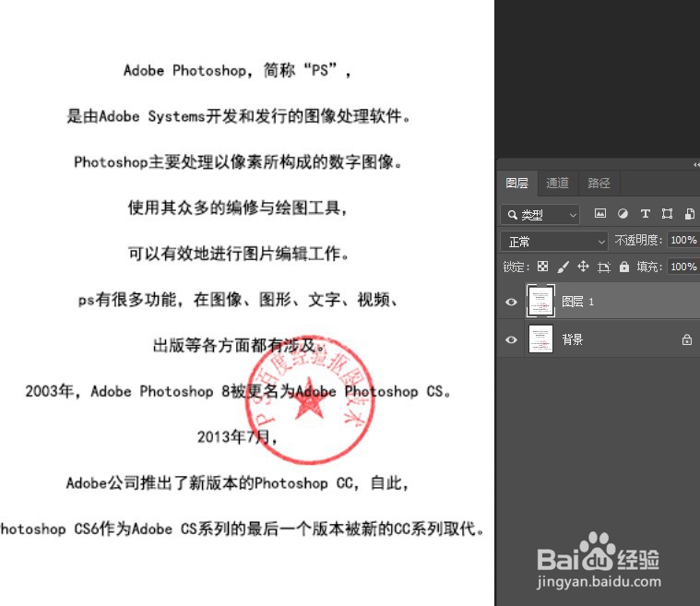Switch to the 通道 (Channels) tab
Image resolution: width=700 pixels, height=606 pixels.
(x=557, y=184)
